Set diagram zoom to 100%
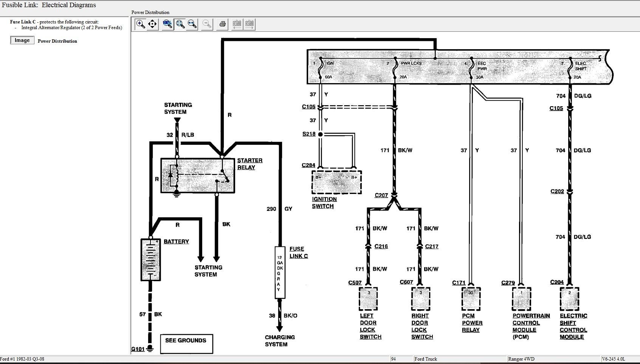 click(x=167, y=24)
